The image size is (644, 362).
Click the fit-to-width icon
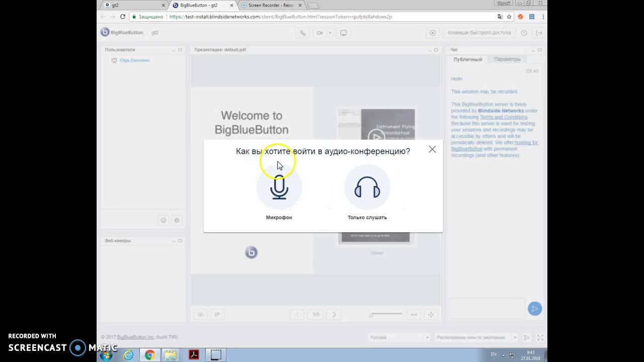(414, 315)
